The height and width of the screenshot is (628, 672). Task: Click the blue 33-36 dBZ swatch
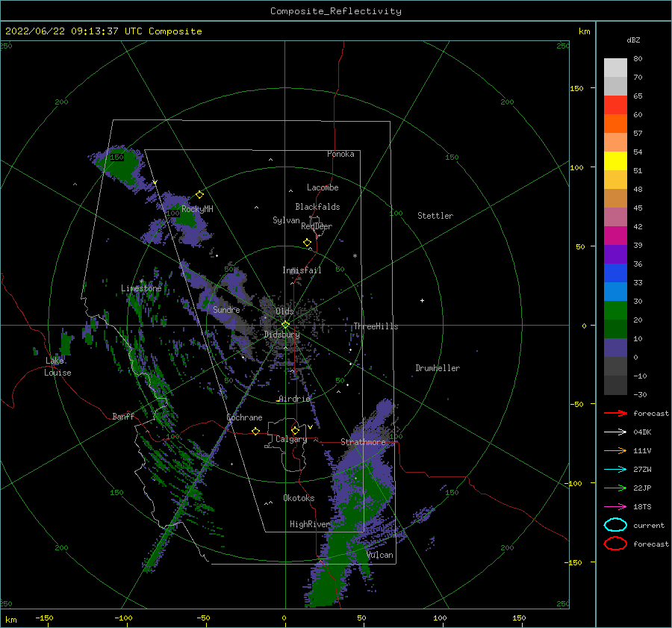point(615,273)
